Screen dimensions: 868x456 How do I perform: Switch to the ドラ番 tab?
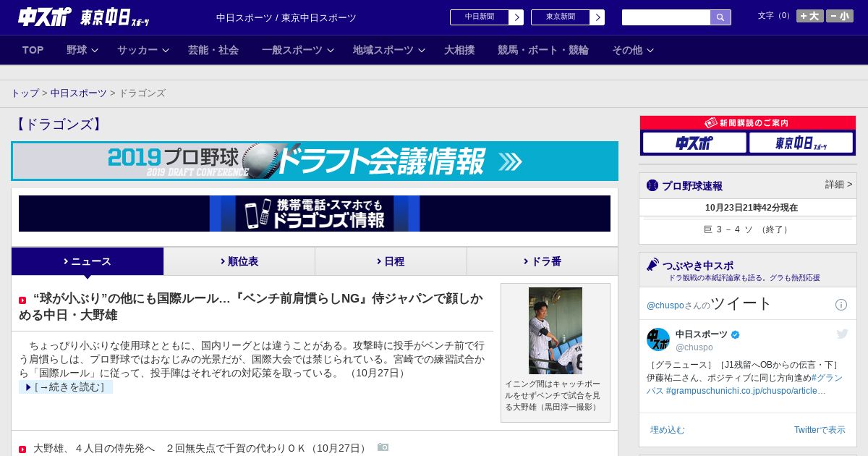(542, 261)
